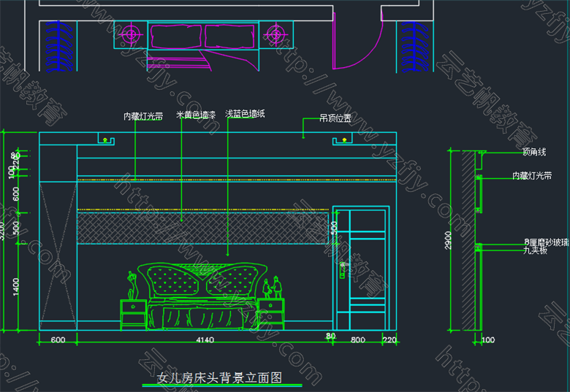Click the 内藏灯光带 label above the elevation
570x392 pixels.
[x=142, y=116]
